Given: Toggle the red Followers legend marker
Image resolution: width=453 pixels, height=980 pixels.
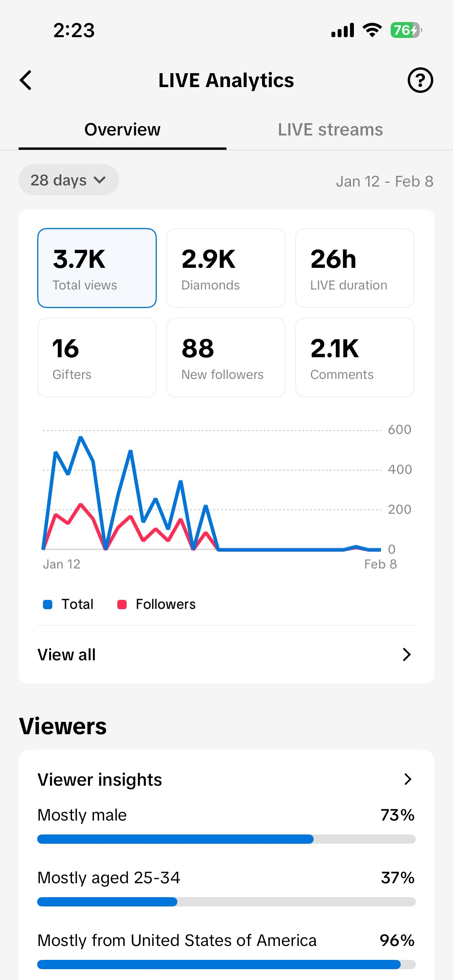Looking at the screenshot, I should point(122,605).
